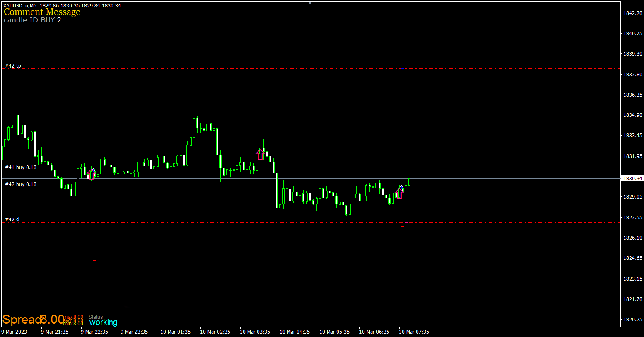Click price level 1837.80 on axis

(x=633, y=75)
